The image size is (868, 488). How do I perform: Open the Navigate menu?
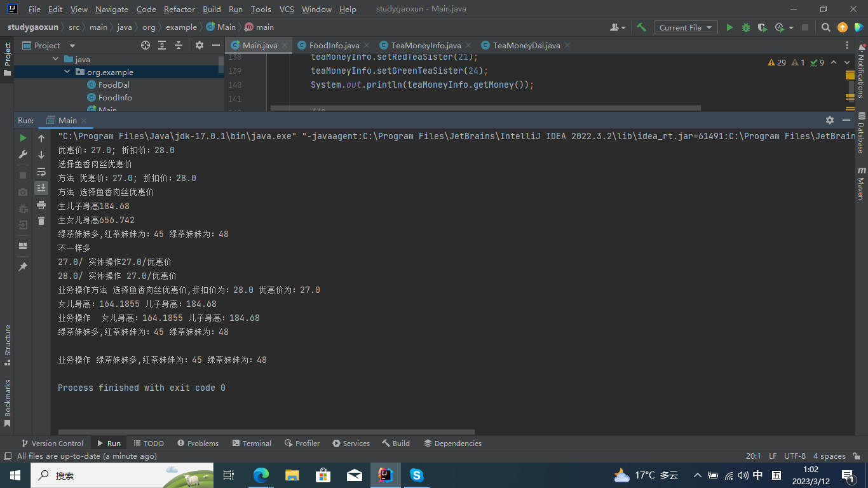click(x=112, y=9)
